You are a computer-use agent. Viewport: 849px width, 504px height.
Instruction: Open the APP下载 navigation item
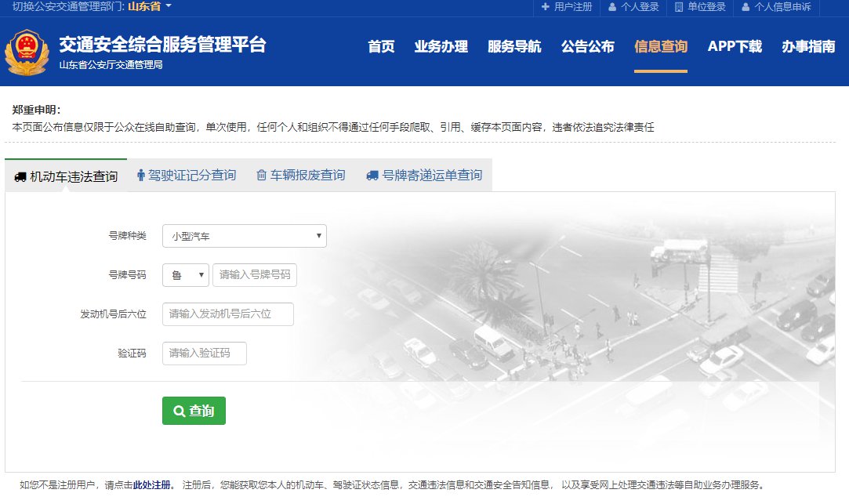click(734, 46)
